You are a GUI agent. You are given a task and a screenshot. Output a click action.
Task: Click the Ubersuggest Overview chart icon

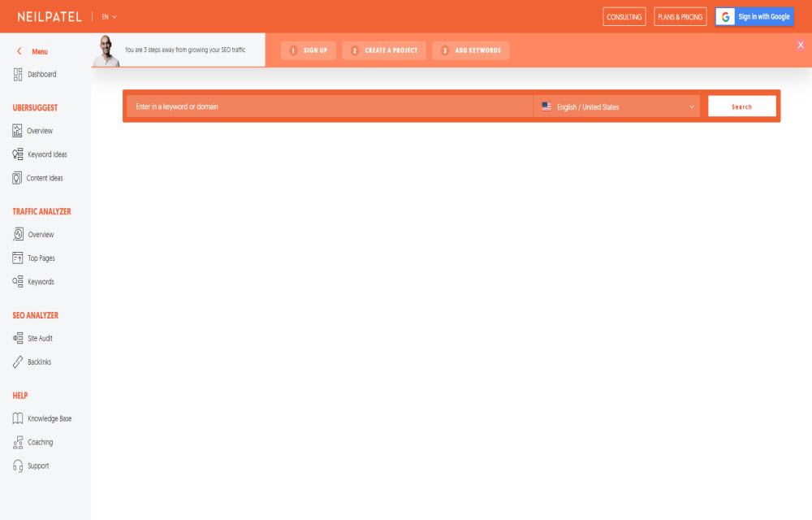[x=17, y=131]
